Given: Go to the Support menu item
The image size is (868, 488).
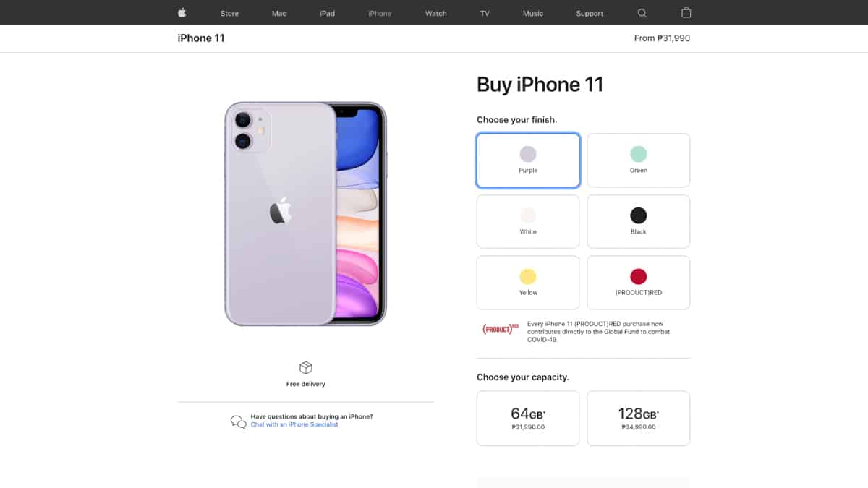Looking at the screenshot, I should click(x=590, y=13).
